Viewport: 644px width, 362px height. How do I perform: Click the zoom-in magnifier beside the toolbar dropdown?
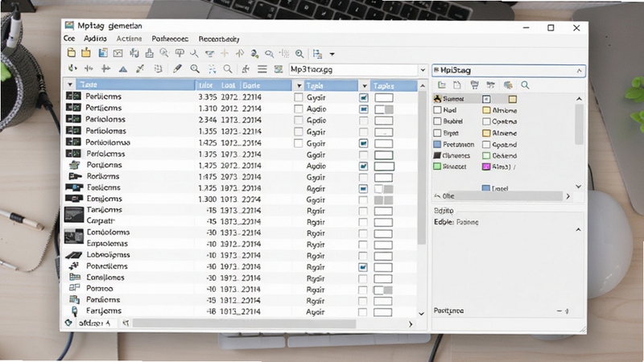299,54
